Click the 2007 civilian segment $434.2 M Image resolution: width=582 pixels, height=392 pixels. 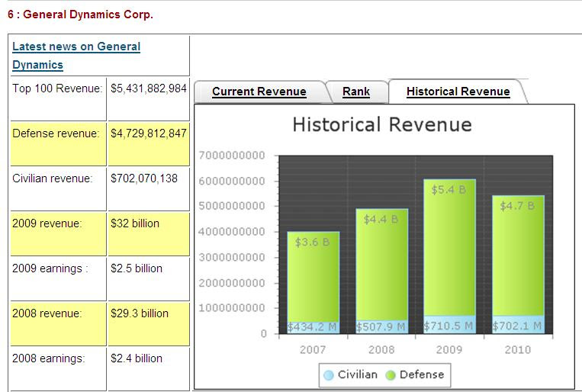[x=314, y=327]
